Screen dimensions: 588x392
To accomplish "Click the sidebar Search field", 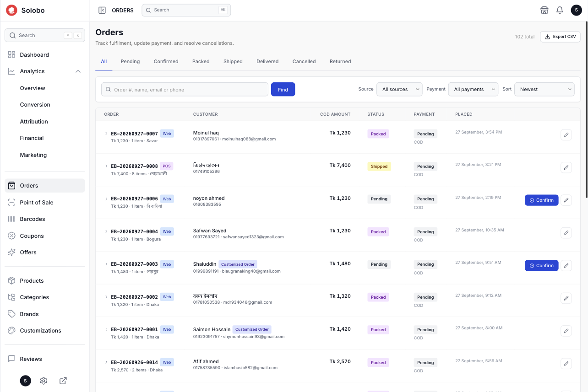I will point(45,35).
